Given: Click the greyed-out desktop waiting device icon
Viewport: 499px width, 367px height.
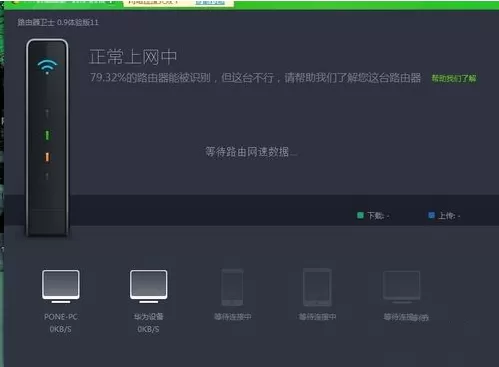Looking at the screenshot, I should 402,287.
